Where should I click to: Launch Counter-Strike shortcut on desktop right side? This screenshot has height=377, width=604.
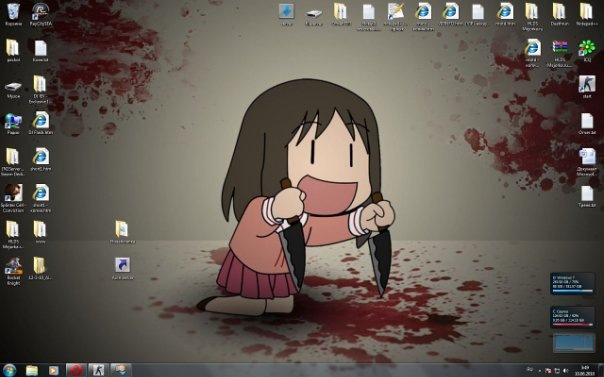pos(587,87)
